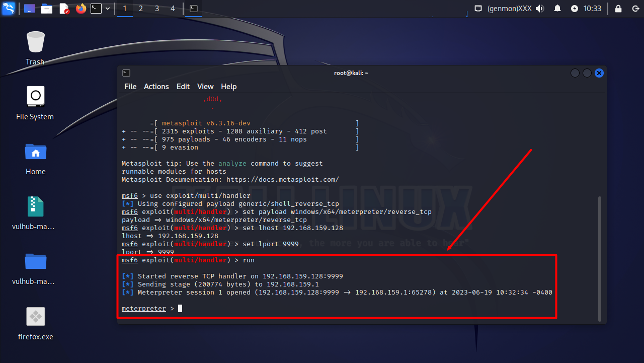Click the terminal vertical scrollbar
Screen dimensions: 644x363
(x=599, y=258)
